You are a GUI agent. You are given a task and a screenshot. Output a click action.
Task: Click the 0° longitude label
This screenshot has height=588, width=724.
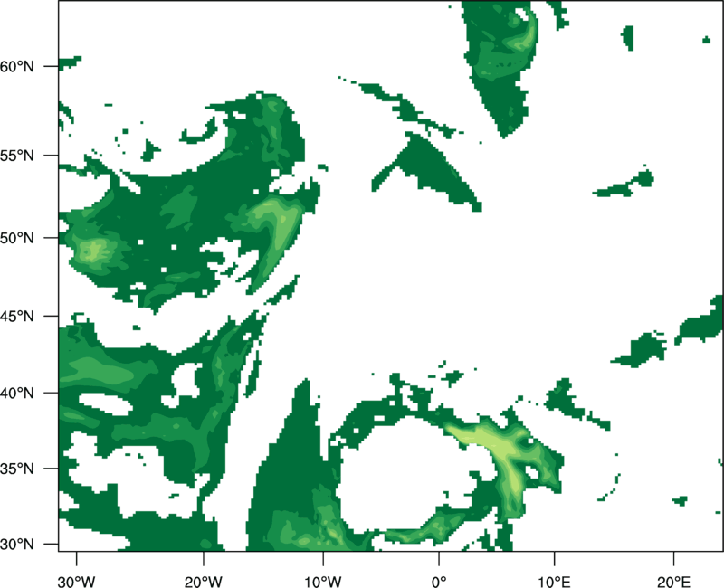(x=439, y=582)
